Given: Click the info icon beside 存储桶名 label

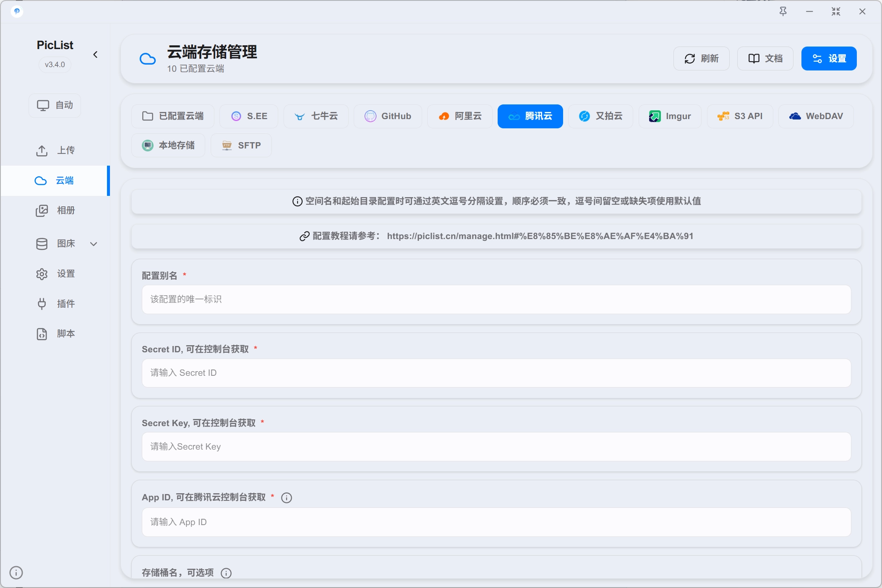Looking at the screenshot, I should click(x=226, y=573).
